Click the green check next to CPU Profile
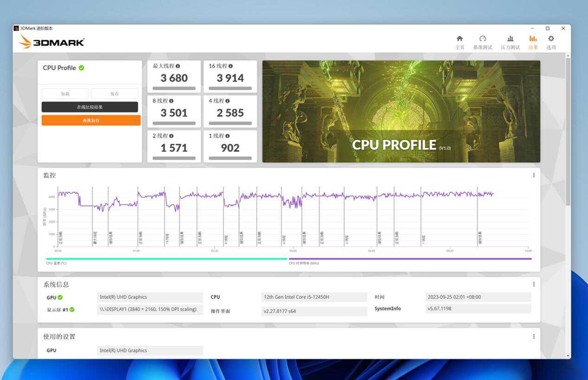The image size is (588, 380). (81, 68)
